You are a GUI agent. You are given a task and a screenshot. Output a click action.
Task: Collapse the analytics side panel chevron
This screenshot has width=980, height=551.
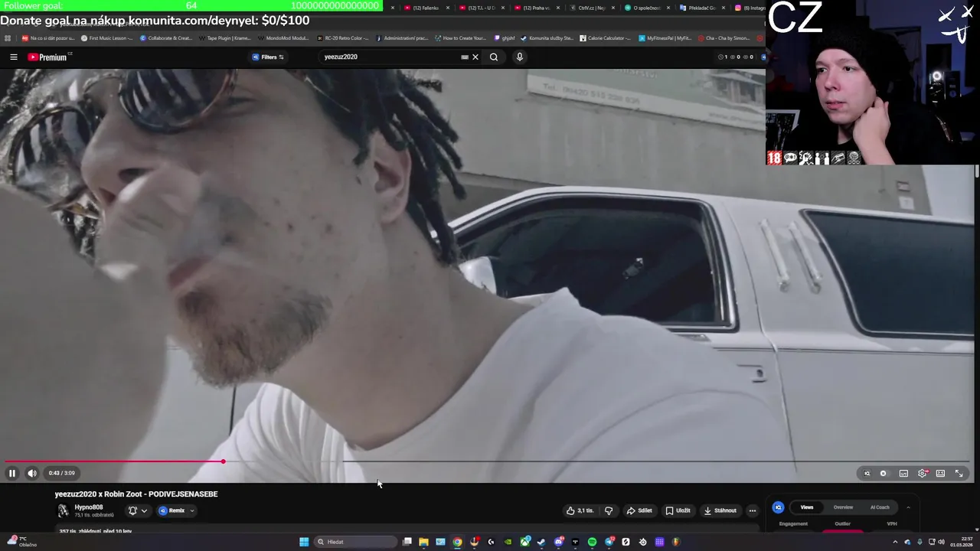tap(908, 507)
